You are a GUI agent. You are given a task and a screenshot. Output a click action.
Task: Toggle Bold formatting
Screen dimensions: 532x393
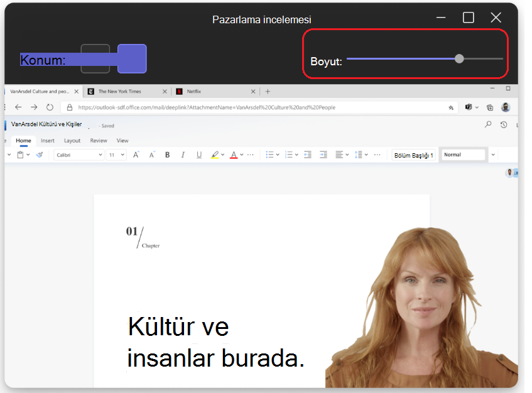tap(167, 155)
